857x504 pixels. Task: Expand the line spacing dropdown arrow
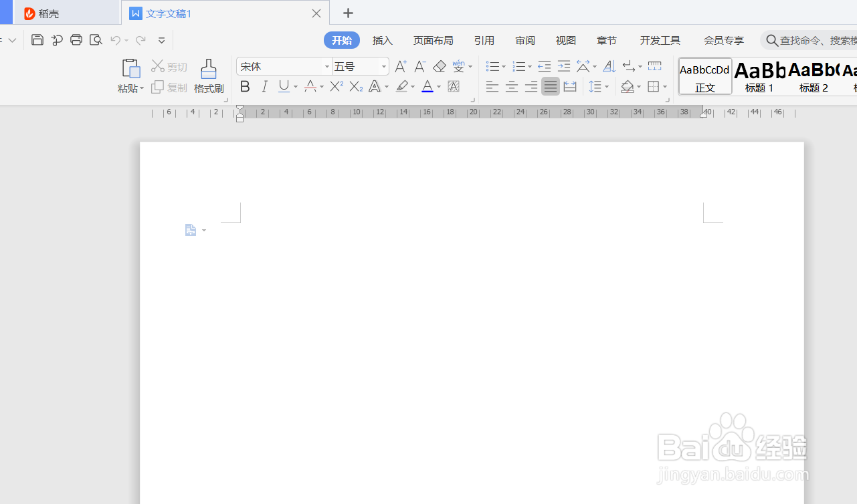605,86
